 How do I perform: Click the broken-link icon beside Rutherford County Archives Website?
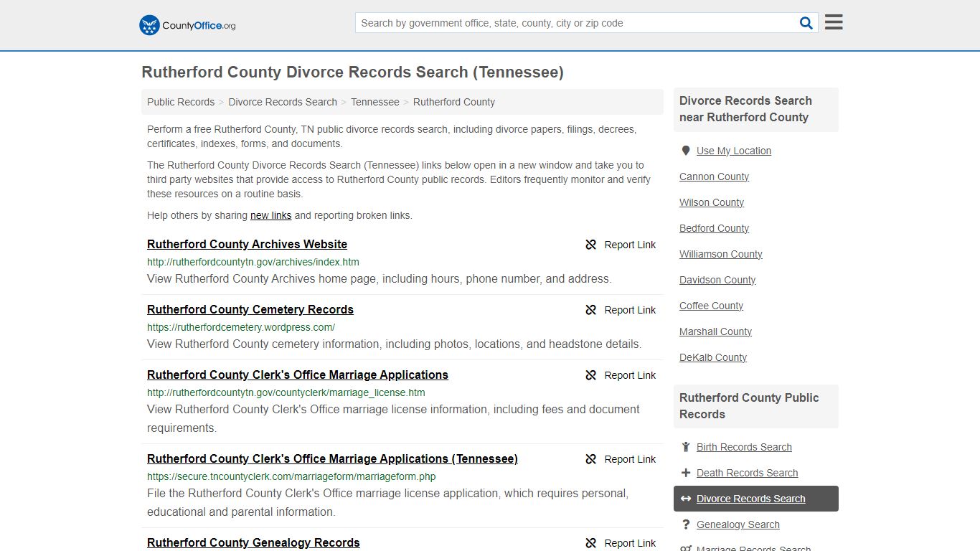click(x=590, y=245)
